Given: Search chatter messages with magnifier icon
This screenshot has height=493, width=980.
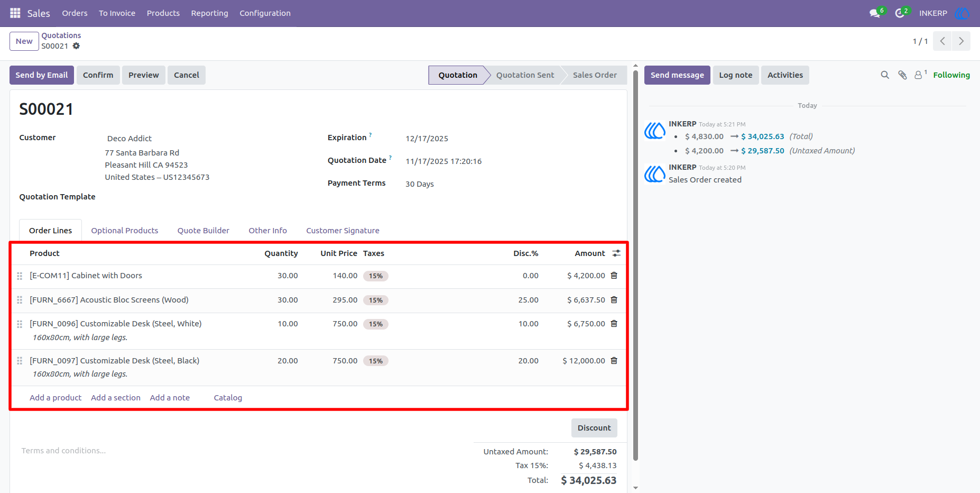Looking at the screenshot, I should click(885, 75).
